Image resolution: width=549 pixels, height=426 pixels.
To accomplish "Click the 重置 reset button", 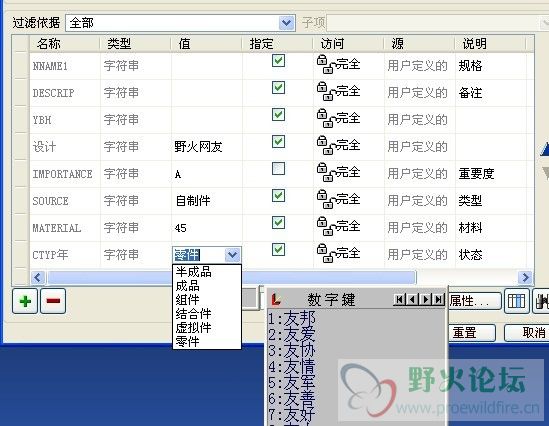I will pyautogui.click(x=472, y=333).
